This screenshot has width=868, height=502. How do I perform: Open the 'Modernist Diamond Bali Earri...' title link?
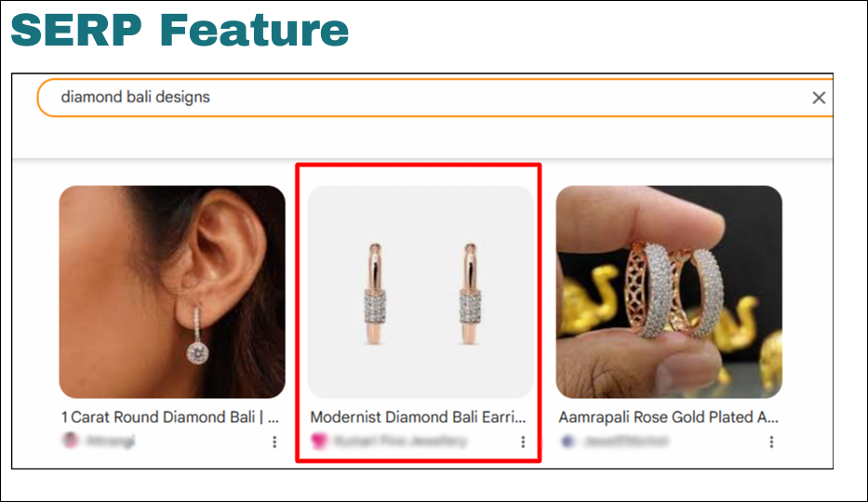tap(418, 416)
